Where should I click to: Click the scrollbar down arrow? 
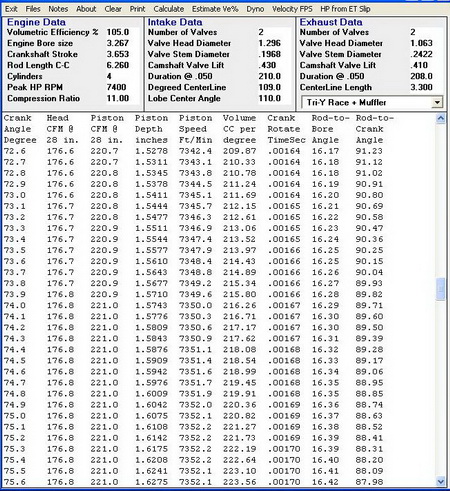(440, 481)
